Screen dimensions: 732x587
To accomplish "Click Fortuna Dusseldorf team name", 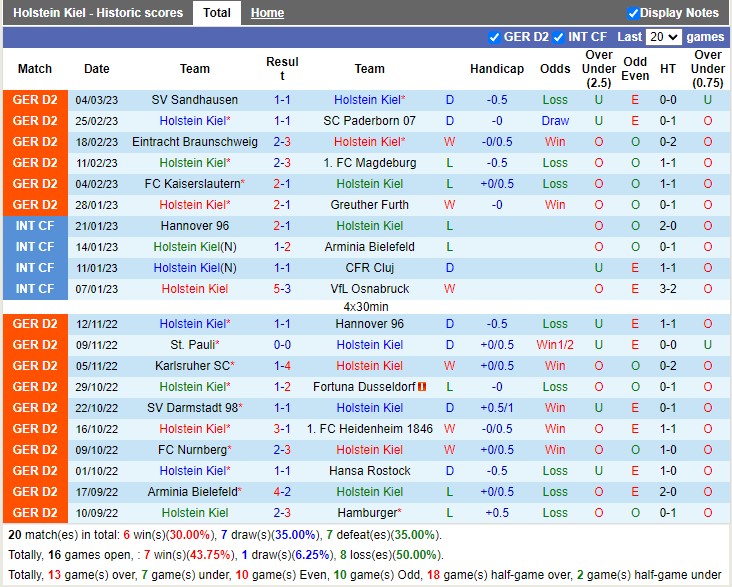I will coord(364,387).
